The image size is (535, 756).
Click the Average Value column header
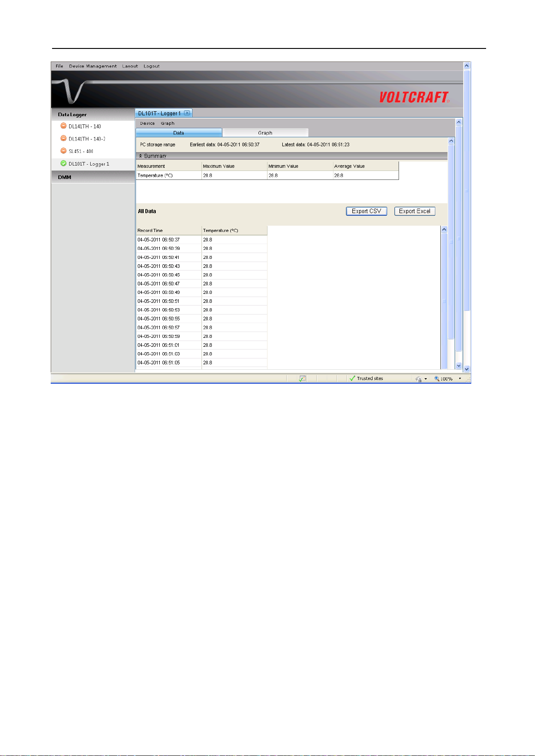tap(365, 166)
